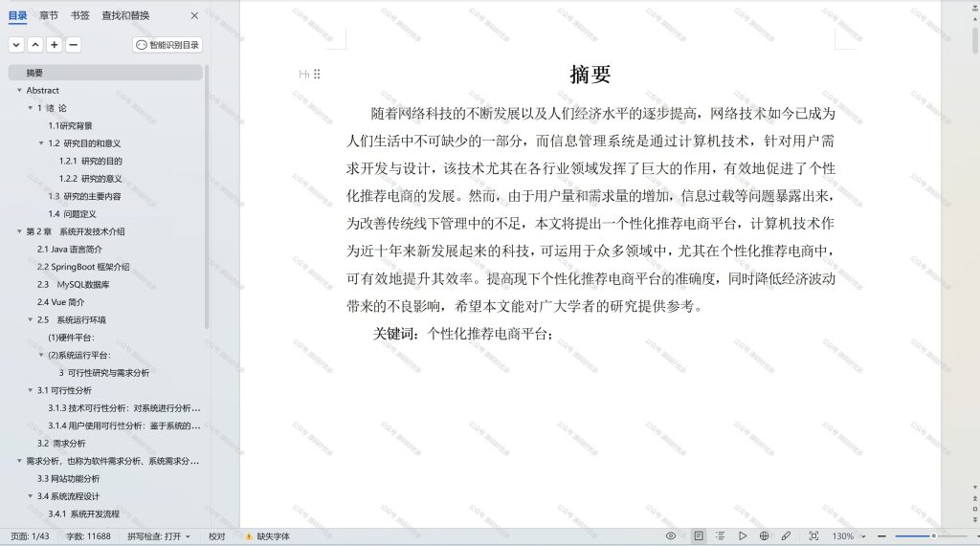This screenshot has height=546, width=980.
Task: Close the navigation pane with the X
Action: (194, 15)
